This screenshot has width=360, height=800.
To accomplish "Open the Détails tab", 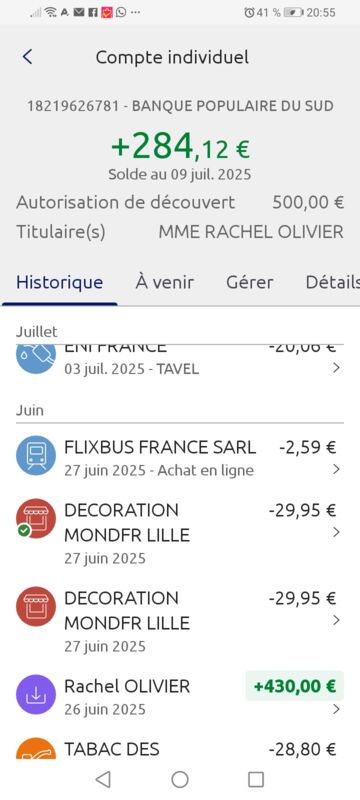I will (x=332, y=282).
